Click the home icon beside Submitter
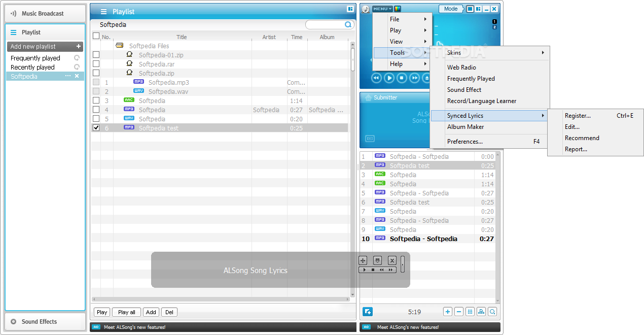The image size is (644, 335). pyautogui.click(x=368, y=97)
